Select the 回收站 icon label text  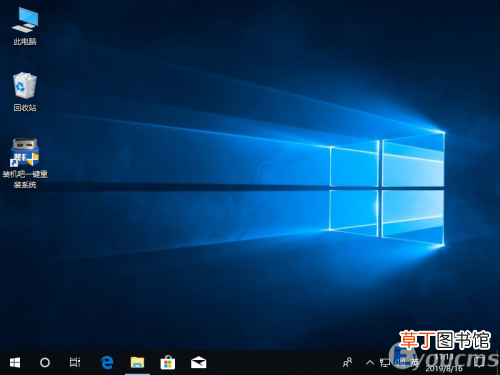[x=25, y=108]
